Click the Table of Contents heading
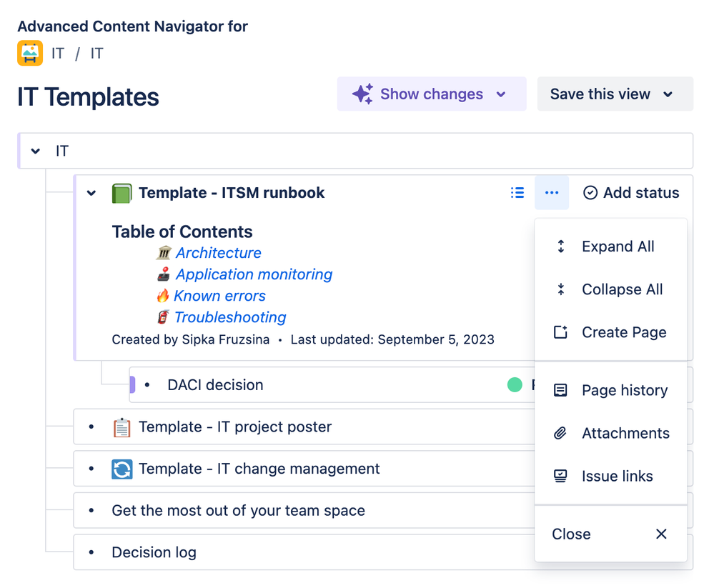This screenshot has height=588, width=714. (182, 231)
